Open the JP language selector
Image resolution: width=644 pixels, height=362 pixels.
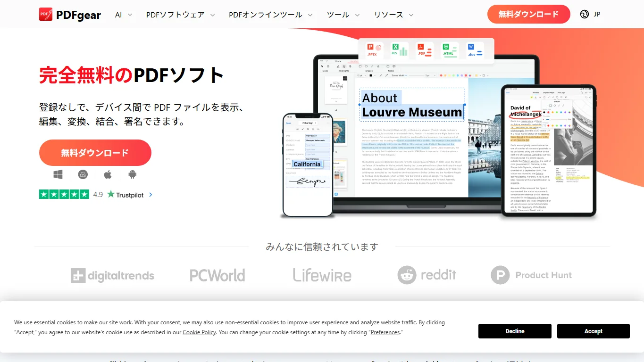tap(590, 14)
